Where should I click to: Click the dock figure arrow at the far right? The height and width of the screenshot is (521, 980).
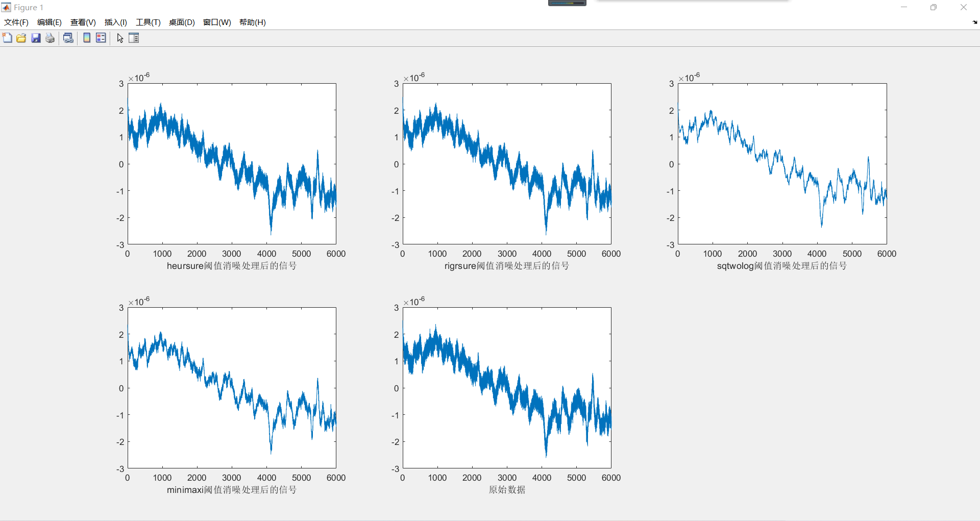point(975,22)
